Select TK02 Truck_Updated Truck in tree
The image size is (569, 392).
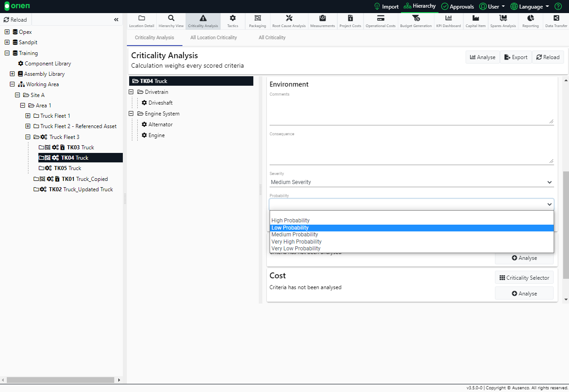[x=74, y=189]
